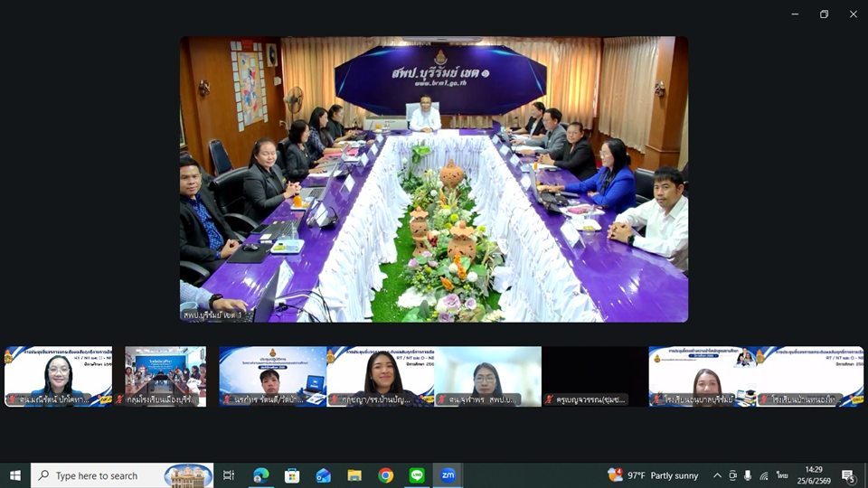Viewport: 868px width, 488px height.
Task: Switch to Google Chrome on the taskbar
Action: tap(386, 475)
